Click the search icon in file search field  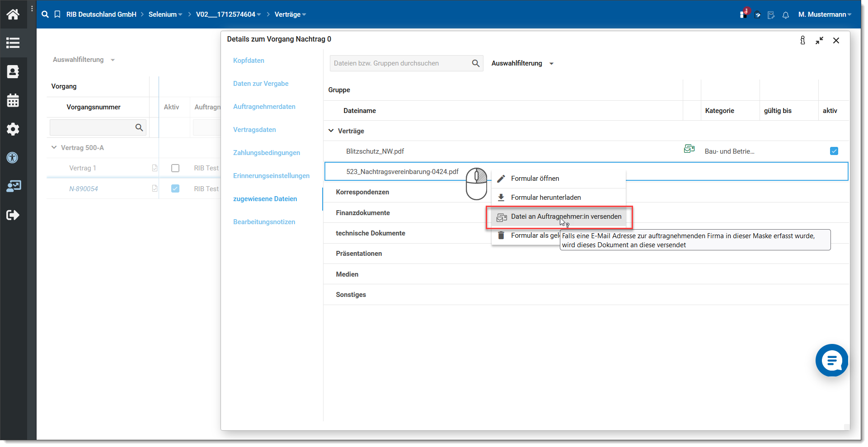point(476,63)
